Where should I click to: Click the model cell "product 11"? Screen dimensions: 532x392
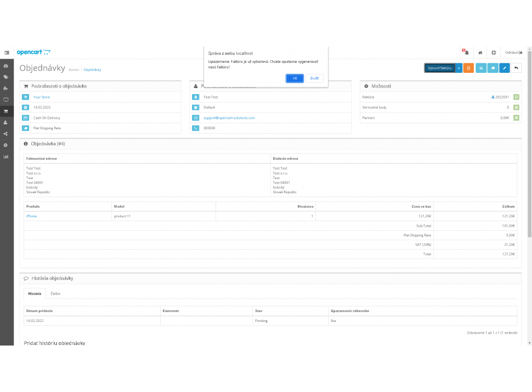122,216
